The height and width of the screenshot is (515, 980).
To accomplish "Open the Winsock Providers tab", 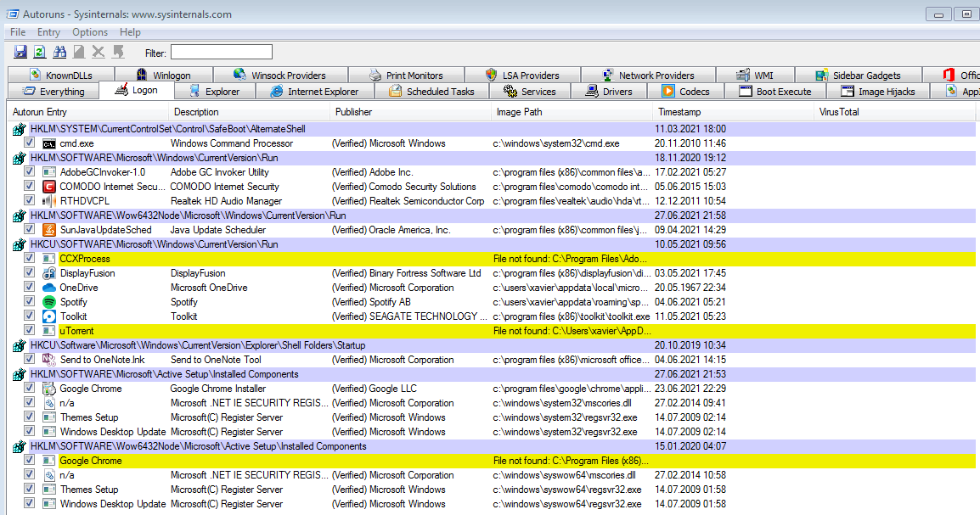I will click(280, 75).
